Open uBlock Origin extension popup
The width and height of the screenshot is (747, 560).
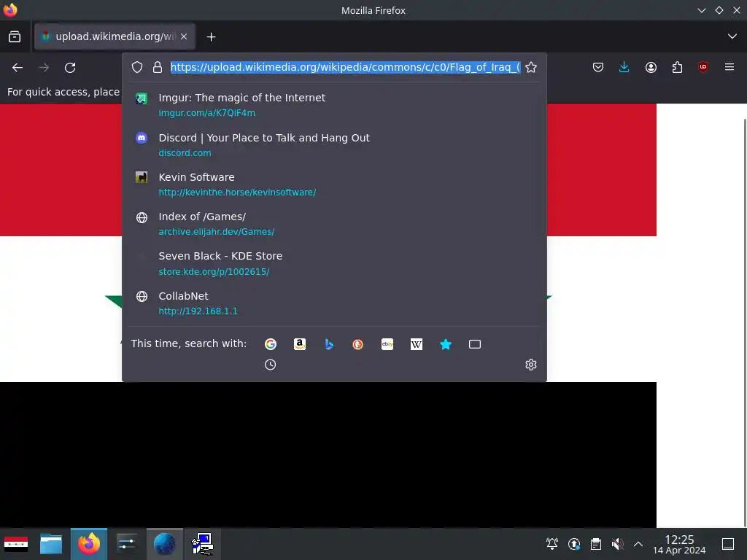703,67
